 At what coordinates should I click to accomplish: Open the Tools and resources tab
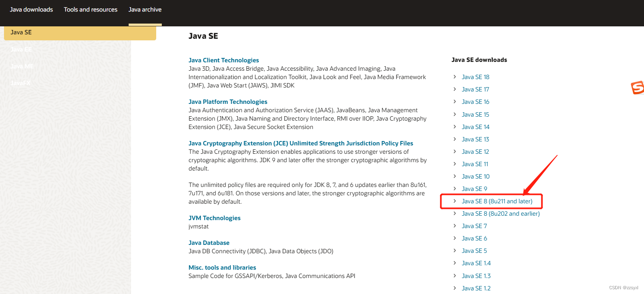pos(91,10)
